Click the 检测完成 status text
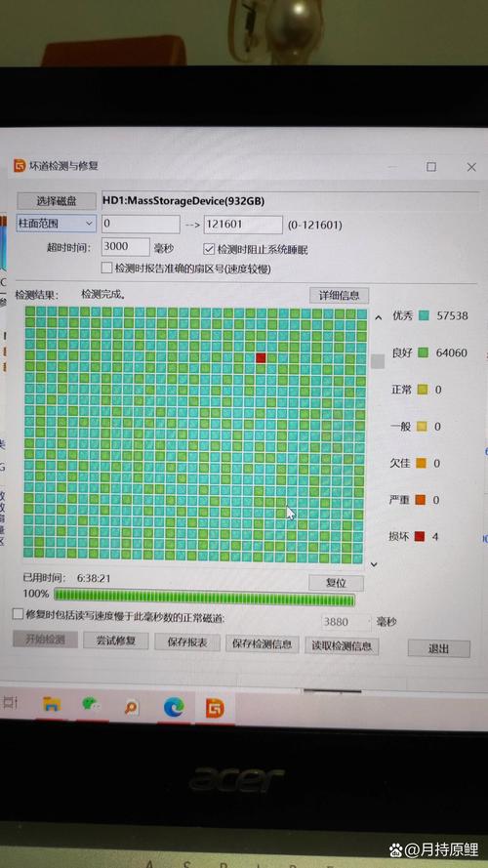488x868 pixels. coord(103,294)
